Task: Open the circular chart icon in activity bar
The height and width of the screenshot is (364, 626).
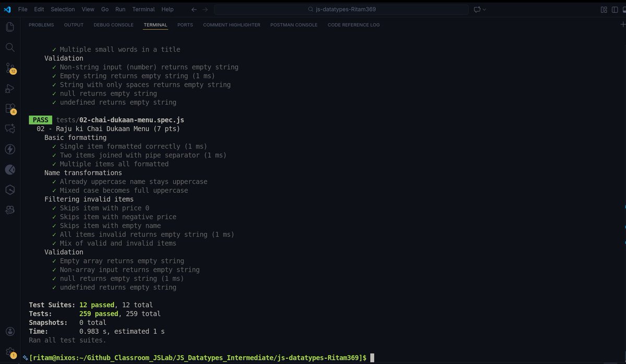Action: [10, 169]
